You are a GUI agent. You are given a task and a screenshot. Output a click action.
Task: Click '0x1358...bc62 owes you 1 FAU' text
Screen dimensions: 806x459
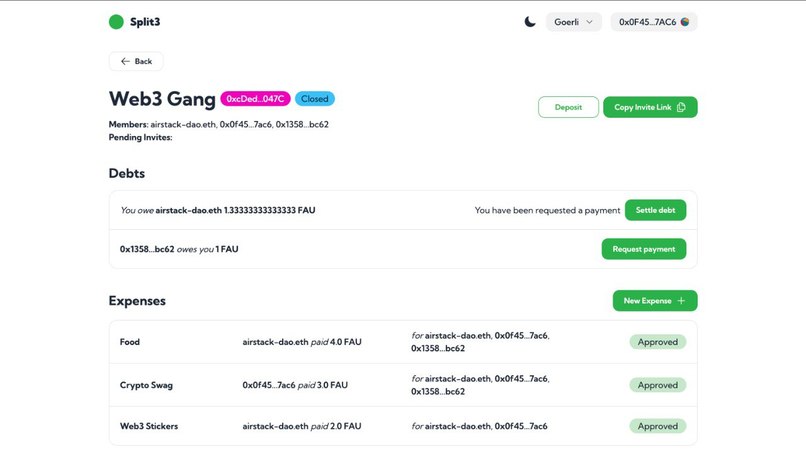(x=179, y=249)
